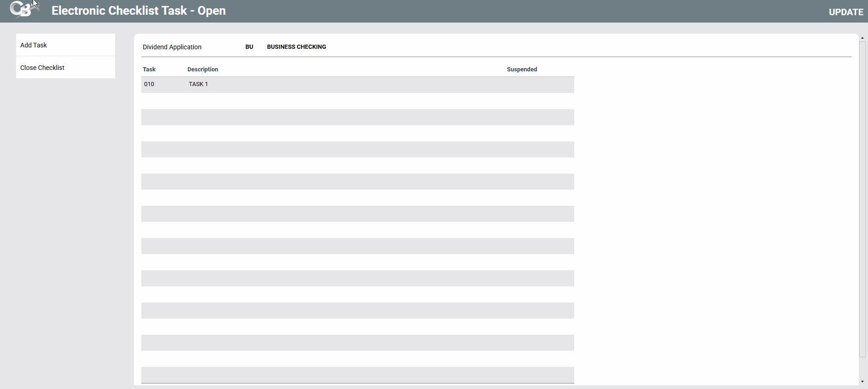Click the Suspended column header
The height and width of the screenshot is (389, 868).
click(x=522, y=70)
